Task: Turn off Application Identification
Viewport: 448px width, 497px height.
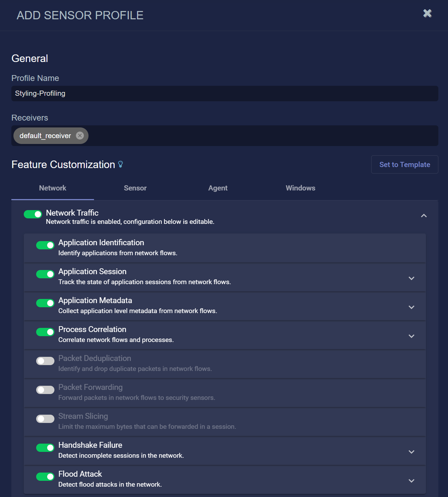Action: point(45,245)
